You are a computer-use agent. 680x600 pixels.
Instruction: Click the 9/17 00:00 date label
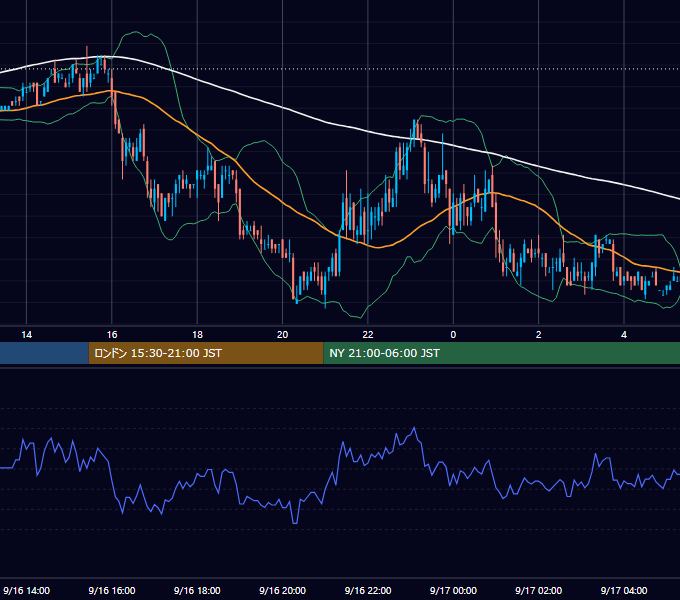(x=453, y=590)
